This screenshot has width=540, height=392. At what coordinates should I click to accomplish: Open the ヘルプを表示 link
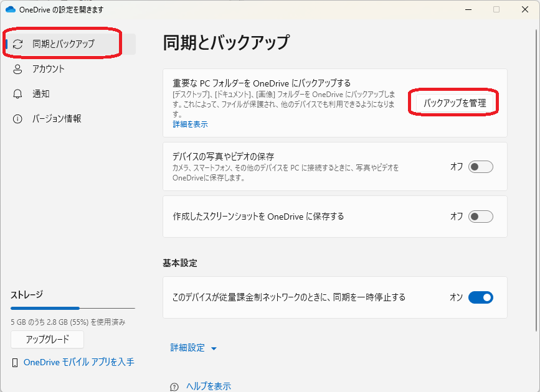209,386
